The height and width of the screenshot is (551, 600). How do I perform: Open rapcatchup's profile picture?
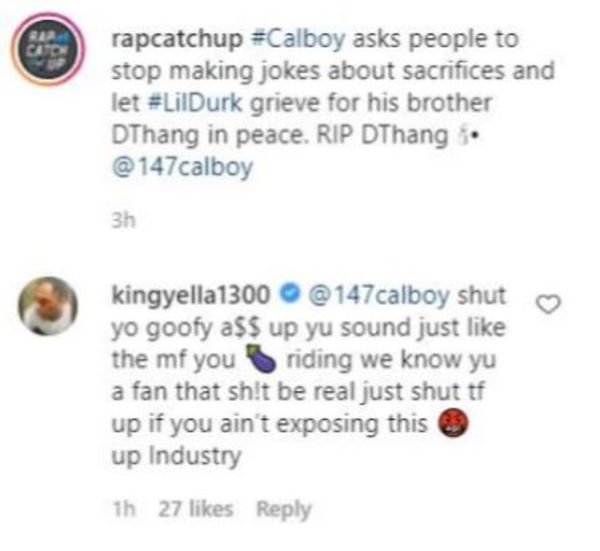[48, 49]
